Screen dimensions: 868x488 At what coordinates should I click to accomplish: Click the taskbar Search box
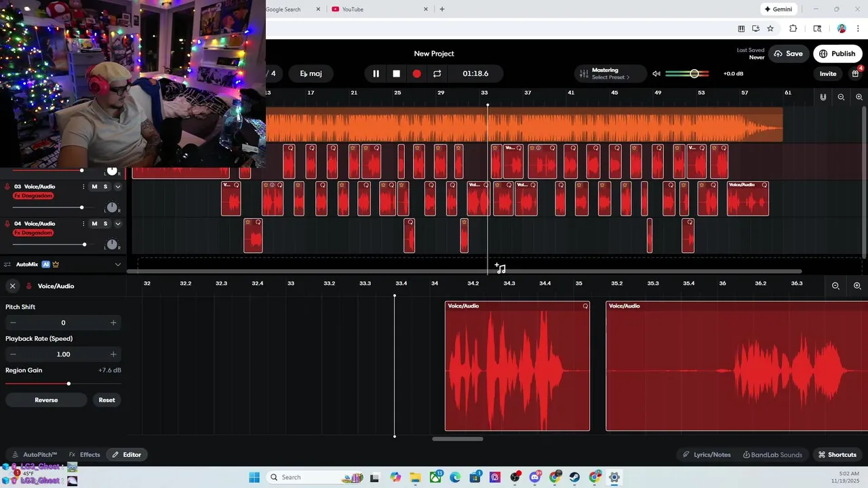(x=315, y=477)
